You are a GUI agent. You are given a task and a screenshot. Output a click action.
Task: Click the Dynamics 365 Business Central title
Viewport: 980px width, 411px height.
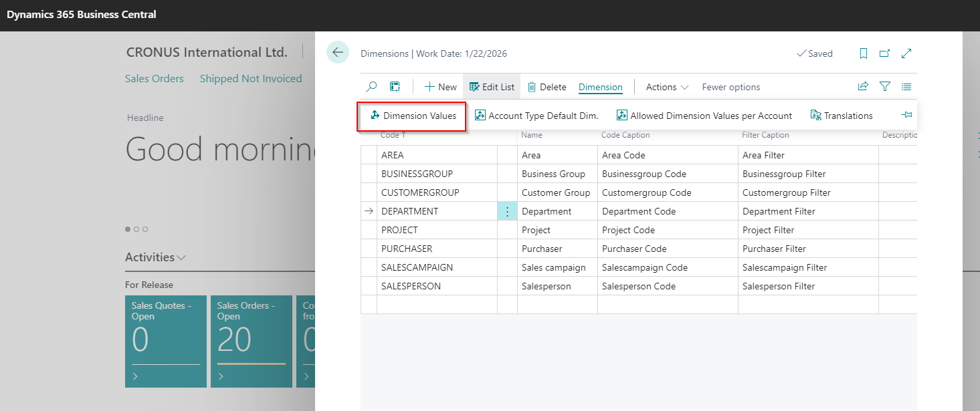[x=82, y=14]
